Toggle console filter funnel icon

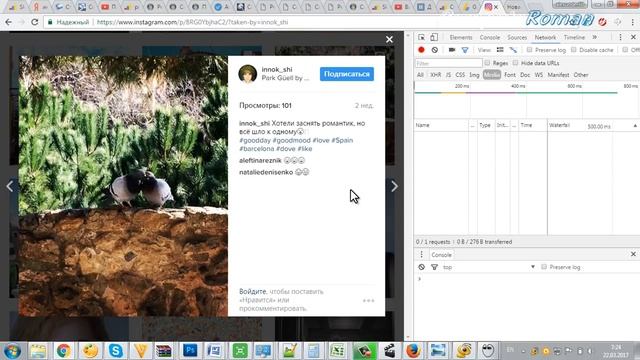[x=434, y=267]
